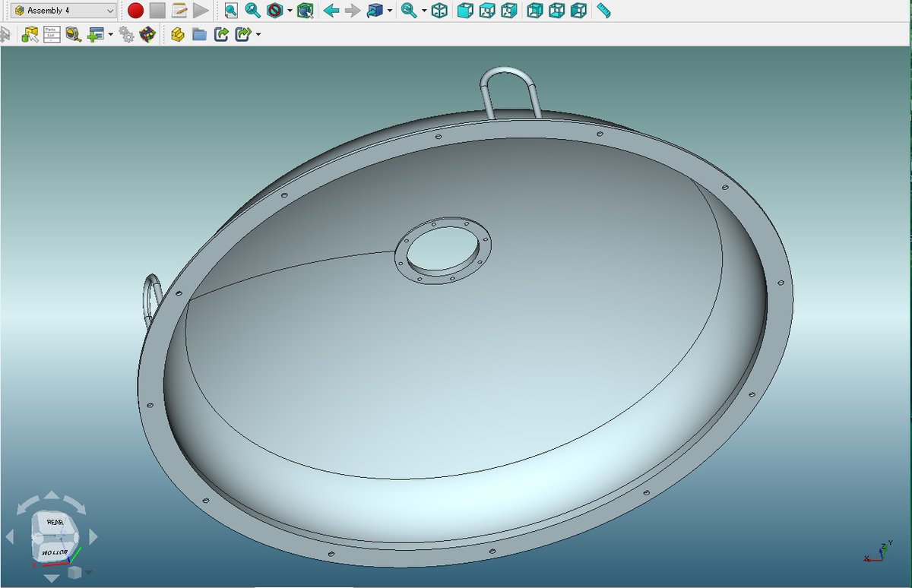
Task: Click the XYZ axis triad indicator
Action: [877, 552]
